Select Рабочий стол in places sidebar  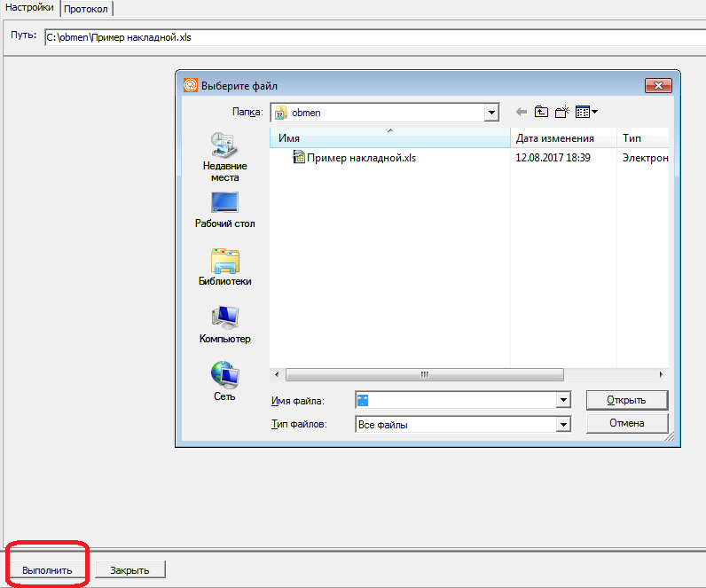(x=224, y=210)
